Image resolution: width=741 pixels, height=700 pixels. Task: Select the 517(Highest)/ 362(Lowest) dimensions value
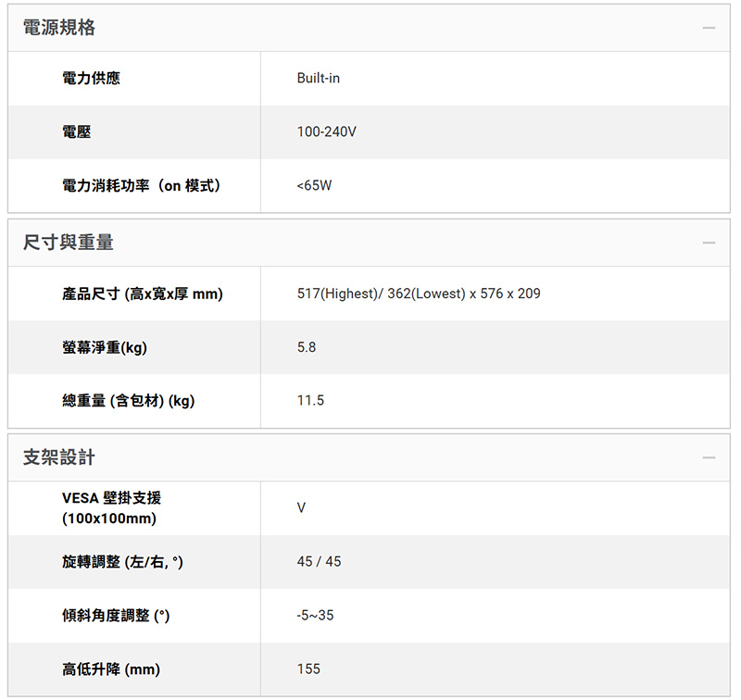coord(419,294)
